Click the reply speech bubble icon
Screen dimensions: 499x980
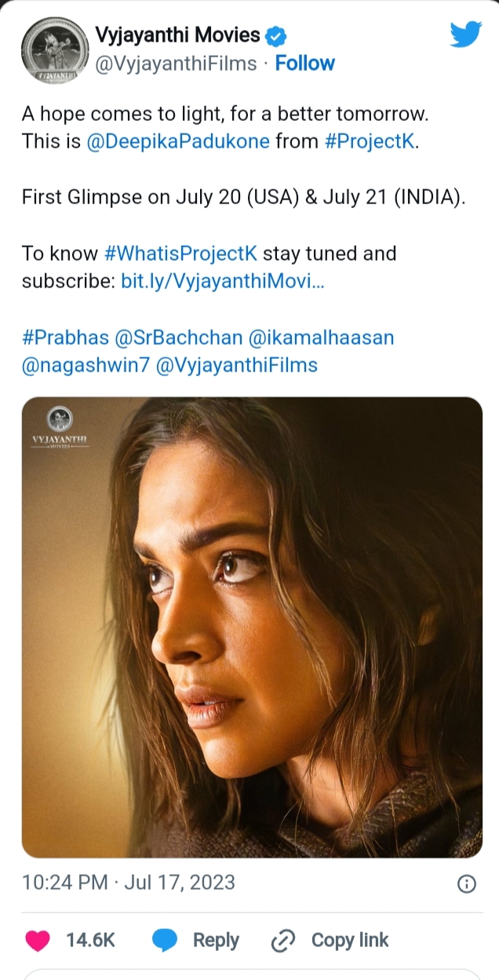coord(163,940)
